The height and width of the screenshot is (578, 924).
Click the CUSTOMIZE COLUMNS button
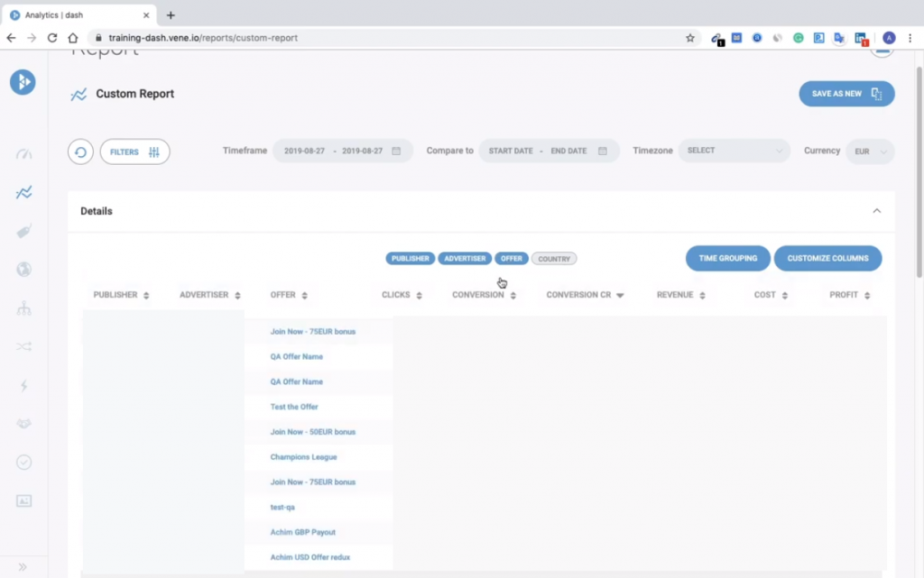coord(828,259)
